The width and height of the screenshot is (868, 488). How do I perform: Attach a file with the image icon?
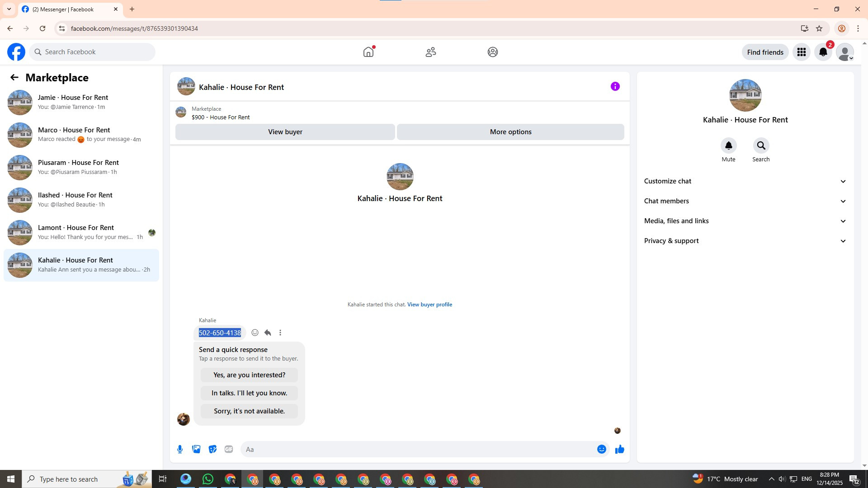(x=196, y=449)
